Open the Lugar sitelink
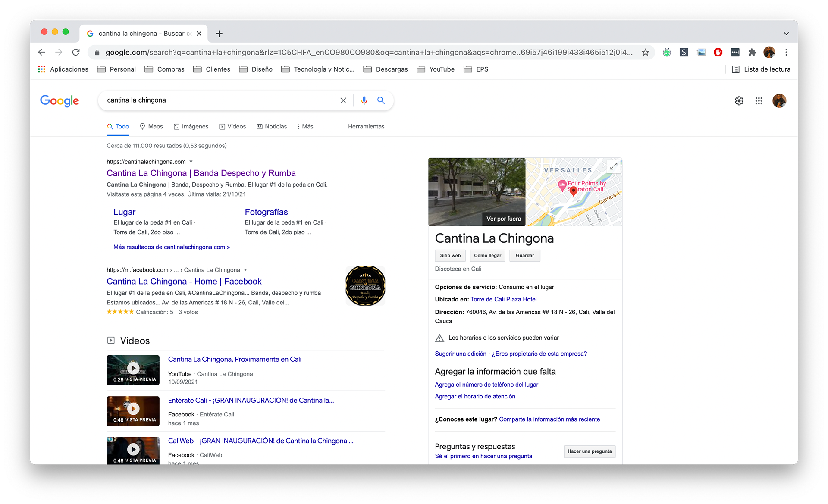The width and height of the screenshot is (828, 504). 125,212
